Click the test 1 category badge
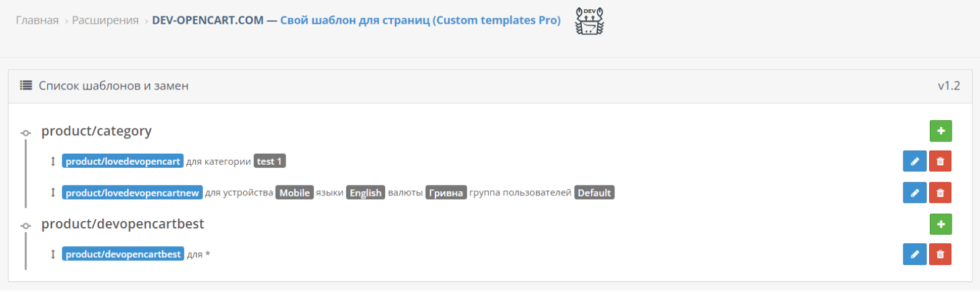 pyautogui.click(x=269, y=161)
